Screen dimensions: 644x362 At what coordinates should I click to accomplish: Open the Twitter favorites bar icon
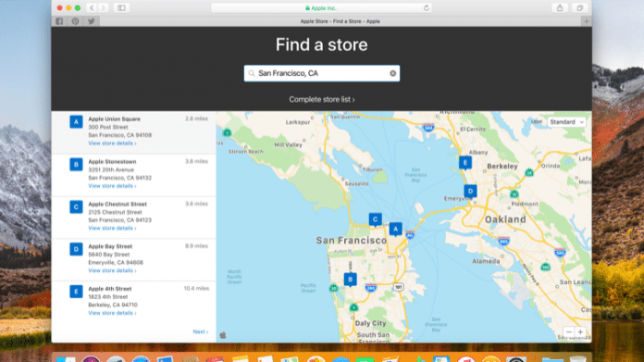pyautogui.click(x=92, y=21)
